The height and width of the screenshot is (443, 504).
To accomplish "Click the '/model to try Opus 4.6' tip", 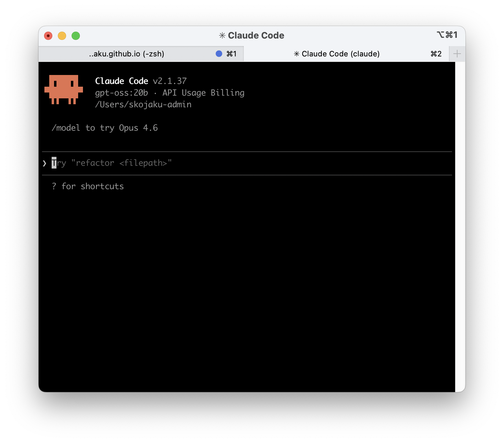I will click(105, 128).
